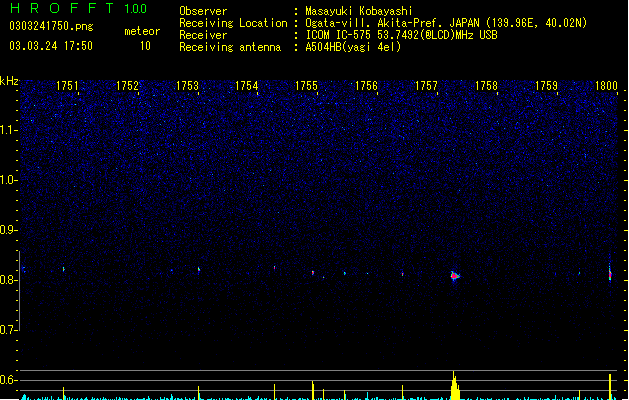
Task: Click the observer name Masayuki Kobayashi
Action: point(359,11)
